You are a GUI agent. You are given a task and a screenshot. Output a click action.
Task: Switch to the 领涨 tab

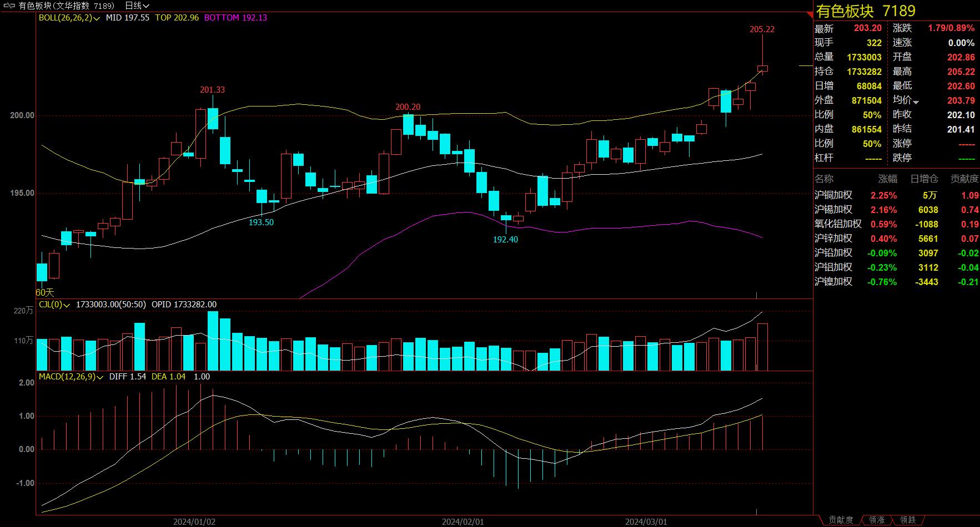(x=877, y=520)
